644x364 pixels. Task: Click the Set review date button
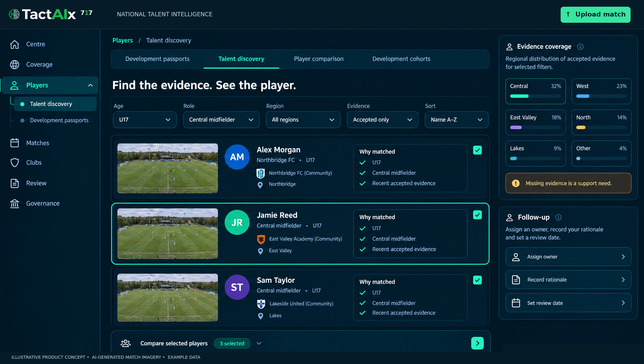click(x=568, y=303)
